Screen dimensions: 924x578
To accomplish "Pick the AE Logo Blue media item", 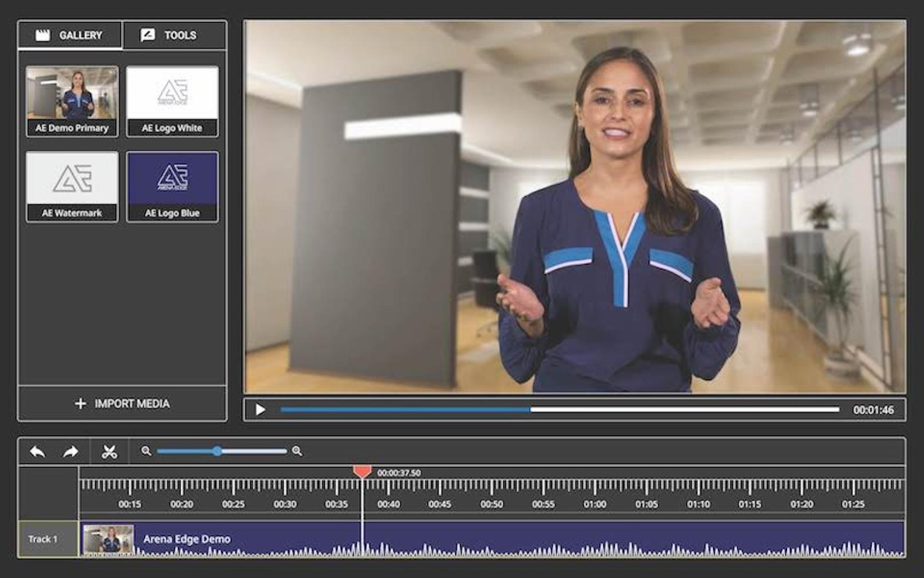I will point(172,186).
